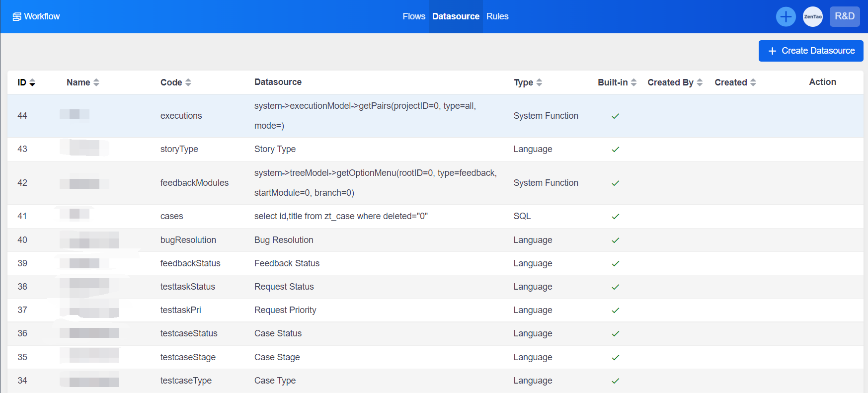Click Built-in checkmark for executions row
The image size is (868, 393).
[x=615, y=116]
